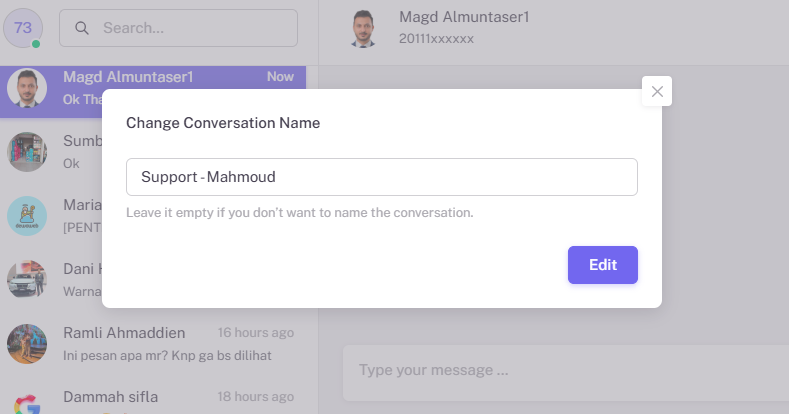Open Magd Almuntaser1 avatar in chat header

pos(363,29)
